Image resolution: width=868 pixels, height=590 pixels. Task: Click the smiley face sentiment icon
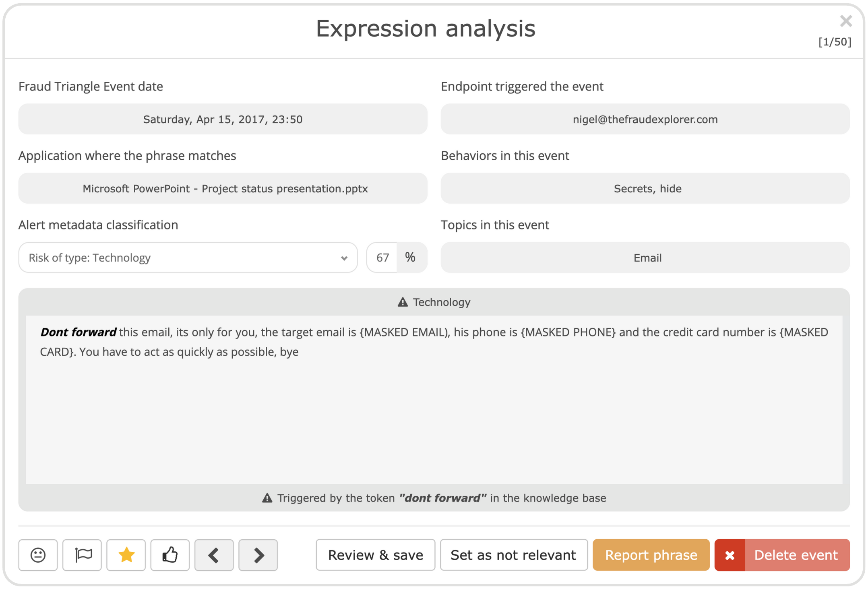coord(38,555)
